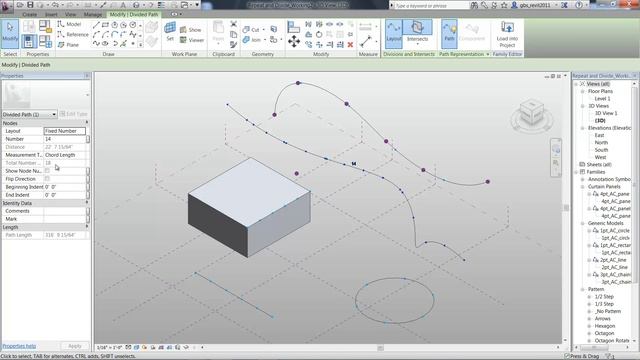Select the Octagon pattern in browser
Viewport: 640px width, 360px height.
pos(604,333)
